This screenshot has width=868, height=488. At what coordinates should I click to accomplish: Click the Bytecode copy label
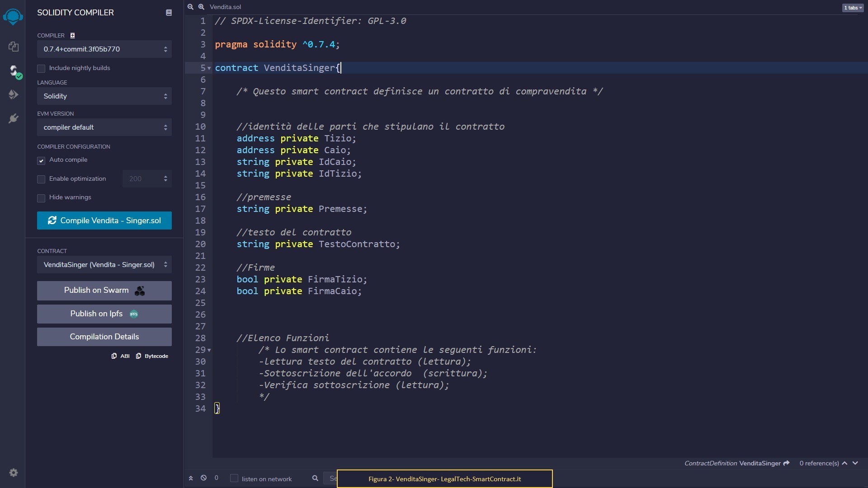(156, 356)
